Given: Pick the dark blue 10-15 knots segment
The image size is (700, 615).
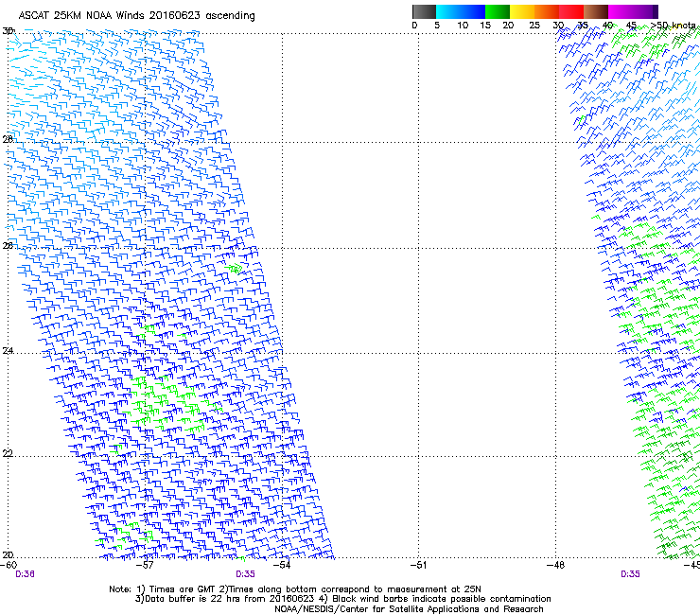Looking at the screenshot, I should [473, 11].
